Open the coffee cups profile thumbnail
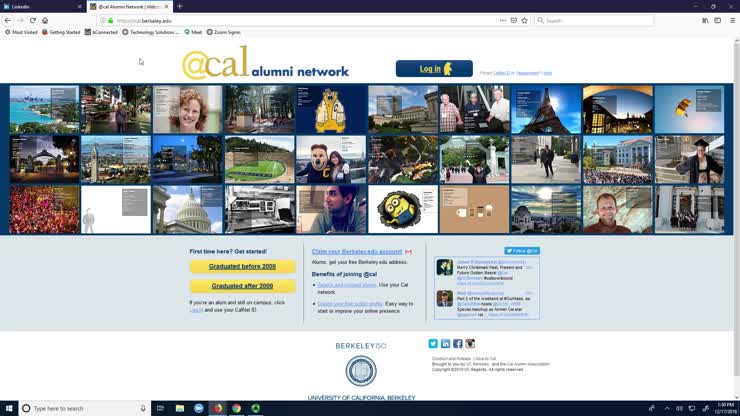740x416 pixels. tap(474, 209)
